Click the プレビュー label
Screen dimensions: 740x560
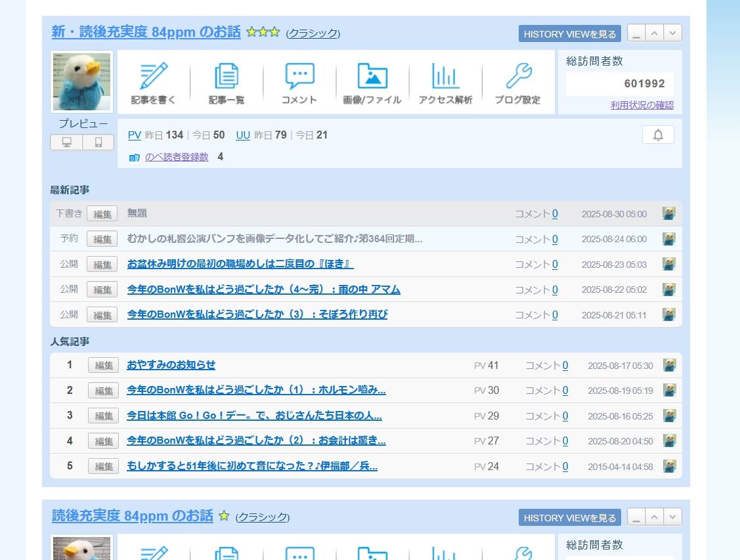[83, 123]
